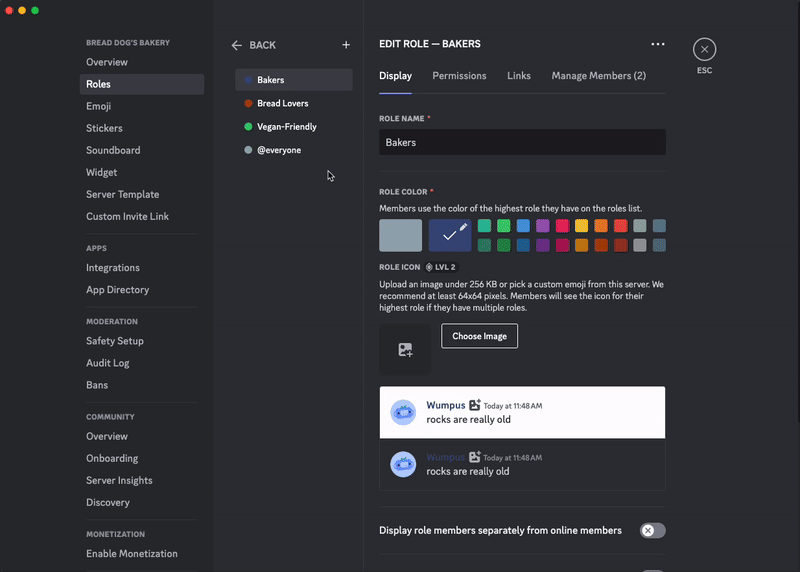
Task: Click the role icon upload placeholder
Action: [x=405, y=350]
